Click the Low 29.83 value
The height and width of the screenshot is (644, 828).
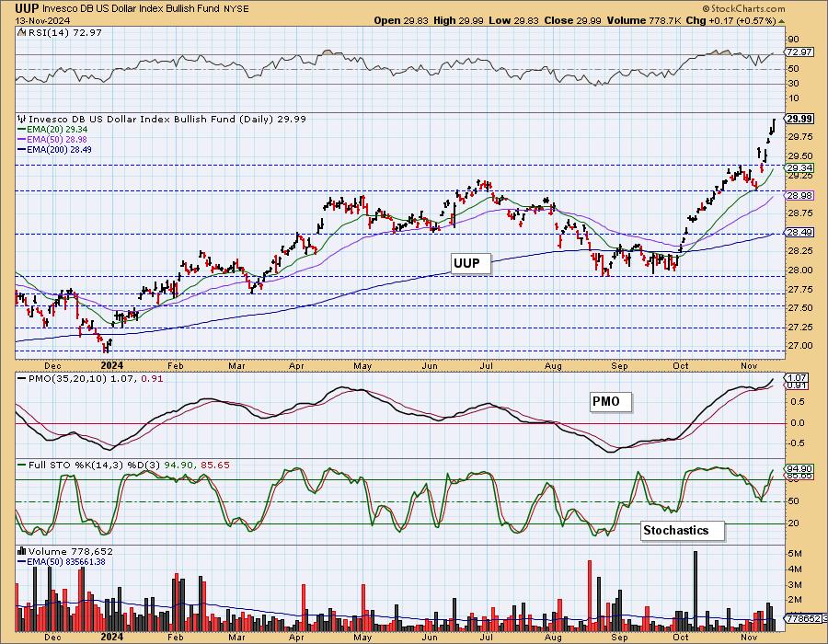pyautogui.click(x=513, y=20)
